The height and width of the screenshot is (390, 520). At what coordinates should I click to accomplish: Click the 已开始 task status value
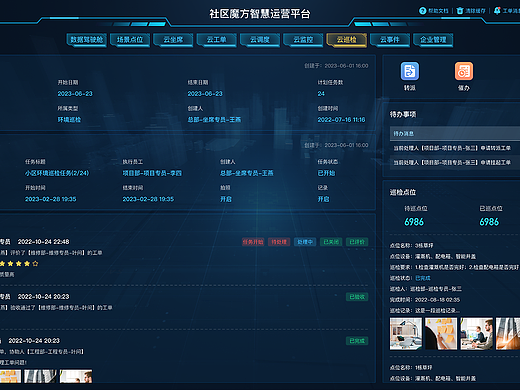326,173
